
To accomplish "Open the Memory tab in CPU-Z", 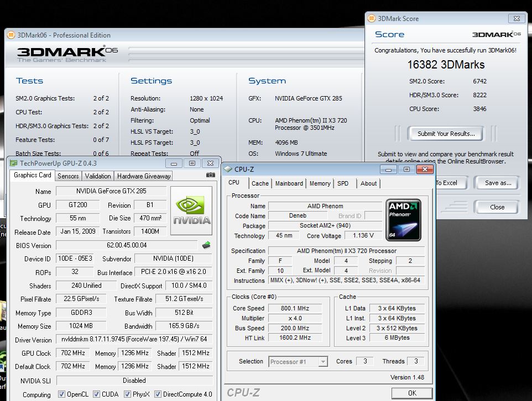I will pyautogui.click(x=320, y=183).
